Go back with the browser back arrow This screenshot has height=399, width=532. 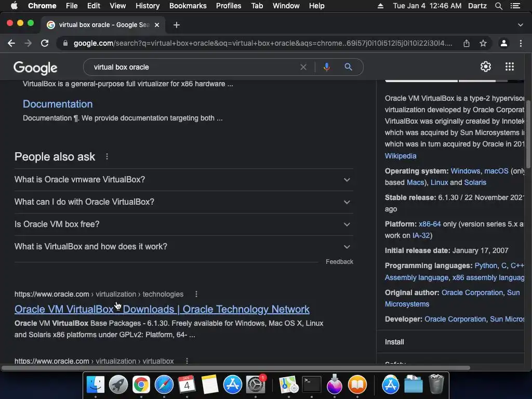(x=11, y=43)
